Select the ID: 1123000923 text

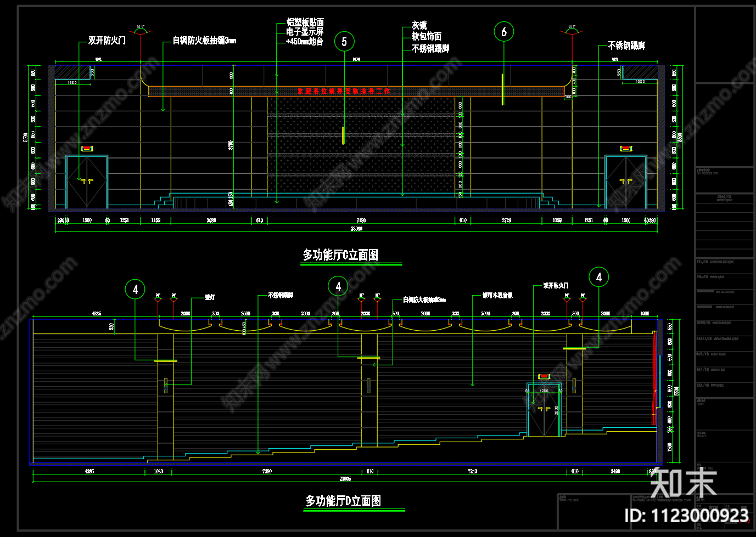click(x=687, y=516)
